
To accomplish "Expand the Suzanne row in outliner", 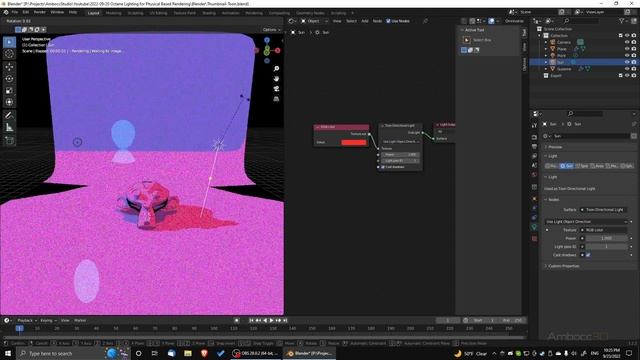I will point(546,69).
